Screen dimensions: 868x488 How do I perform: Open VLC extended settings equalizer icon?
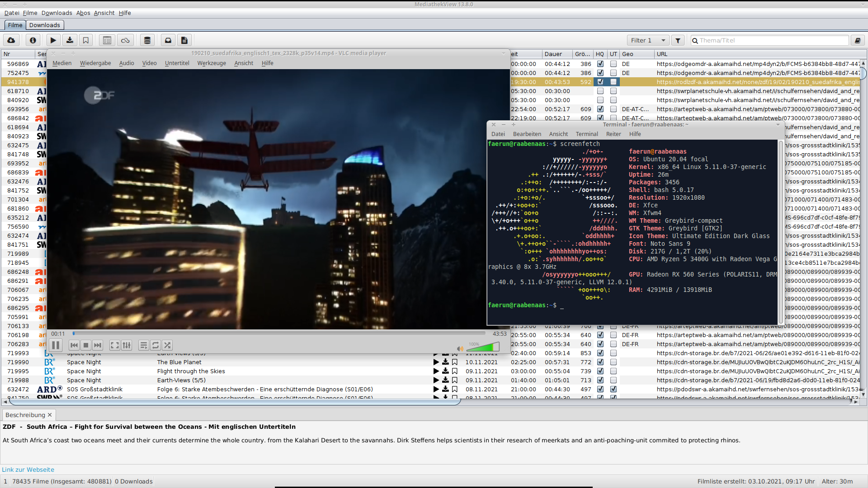[x=127, y=345]
